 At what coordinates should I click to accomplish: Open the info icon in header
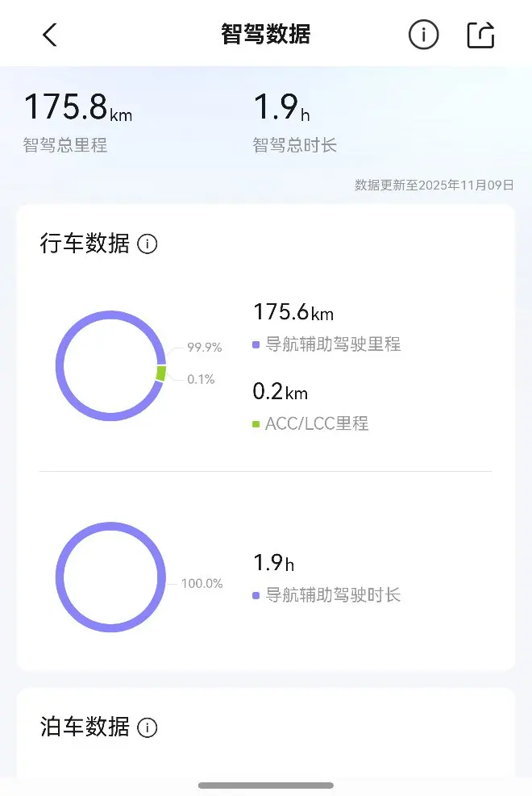pyautogui.click(x=424, y=35)
